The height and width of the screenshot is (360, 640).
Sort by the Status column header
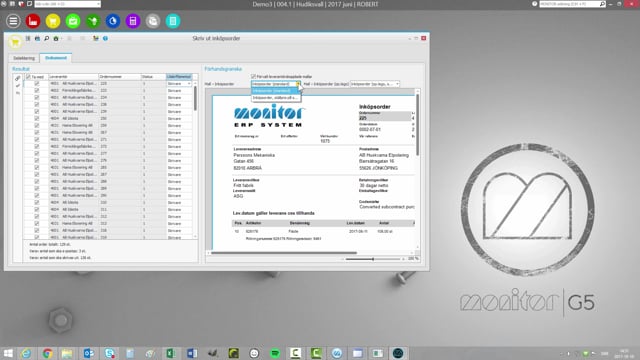153,77
